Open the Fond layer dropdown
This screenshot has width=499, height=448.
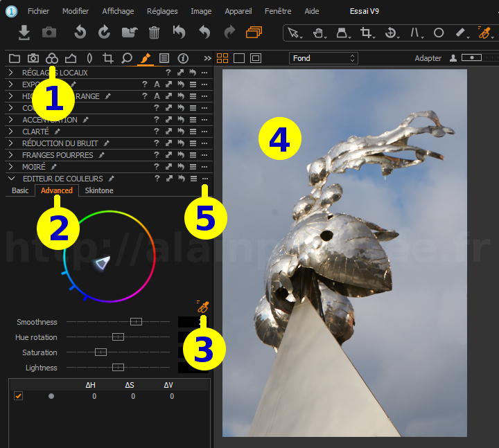coord(324,58)
